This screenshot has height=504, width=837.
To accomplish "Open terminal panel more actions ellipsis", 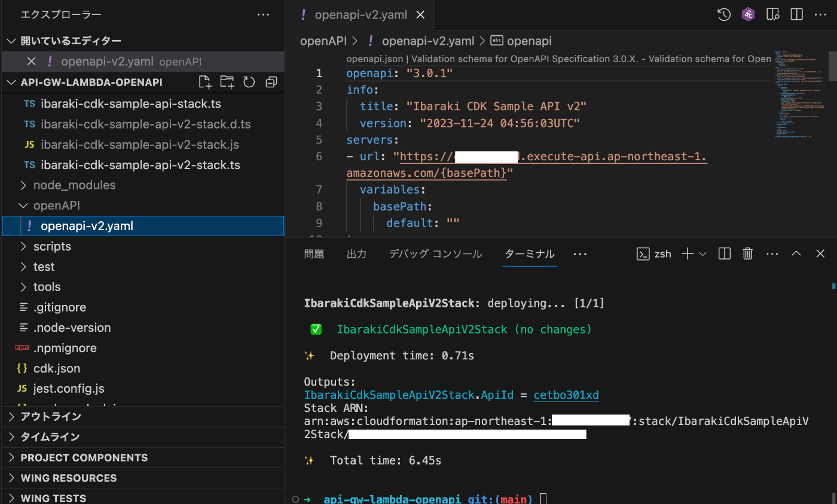I will pos(772,253).
